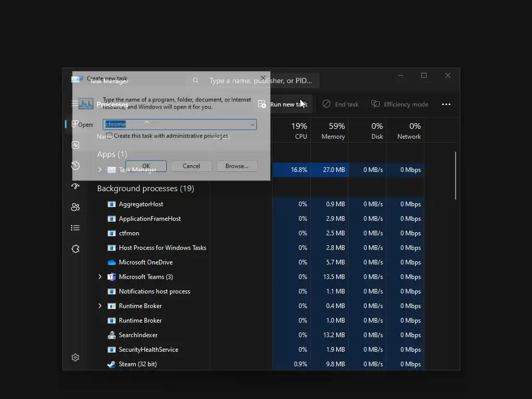Click the Task Manager search box
This screenshot has width=532, height=399.
click(x=252, y=81)
